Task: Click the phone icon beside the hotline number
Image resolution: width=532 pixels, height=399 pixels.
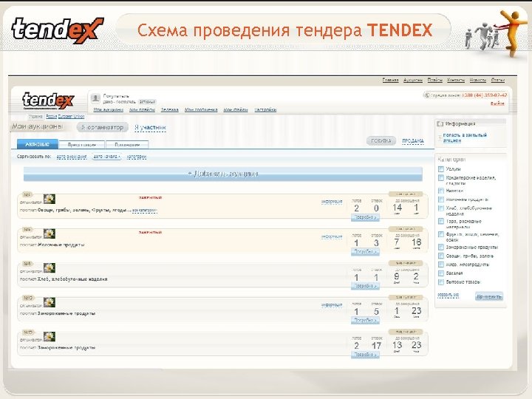Action: click(x=426, y=95)
